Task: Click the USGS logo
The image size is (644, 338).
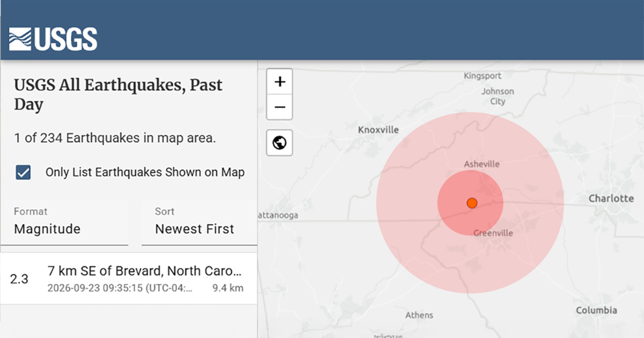Action: tap(53, 39)
